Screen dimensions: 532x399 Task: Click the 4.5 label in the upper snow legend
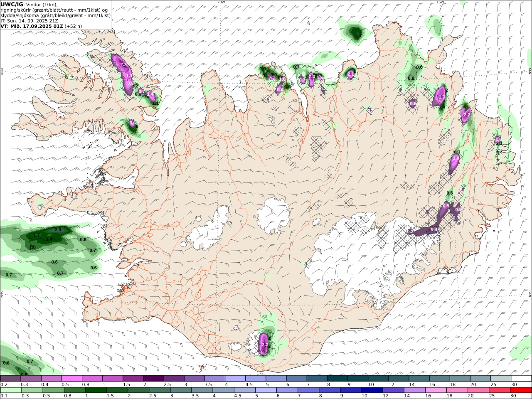tap(249, 384)
